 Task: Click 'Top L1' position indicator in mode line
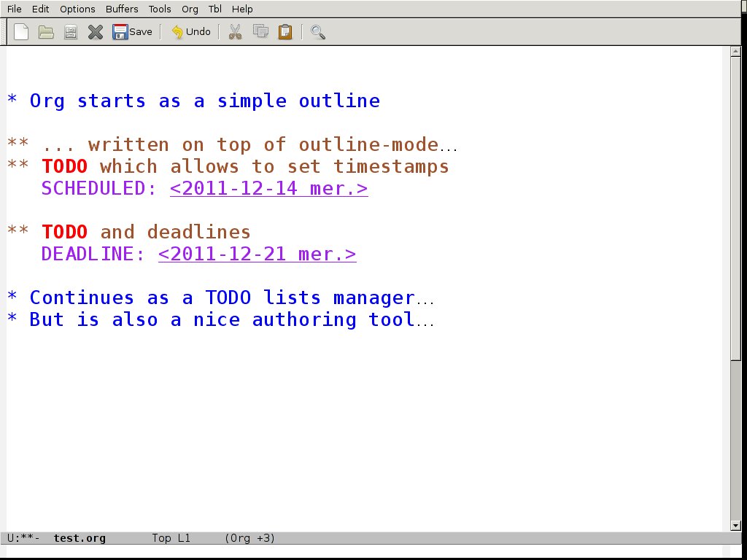click(171, 538)
